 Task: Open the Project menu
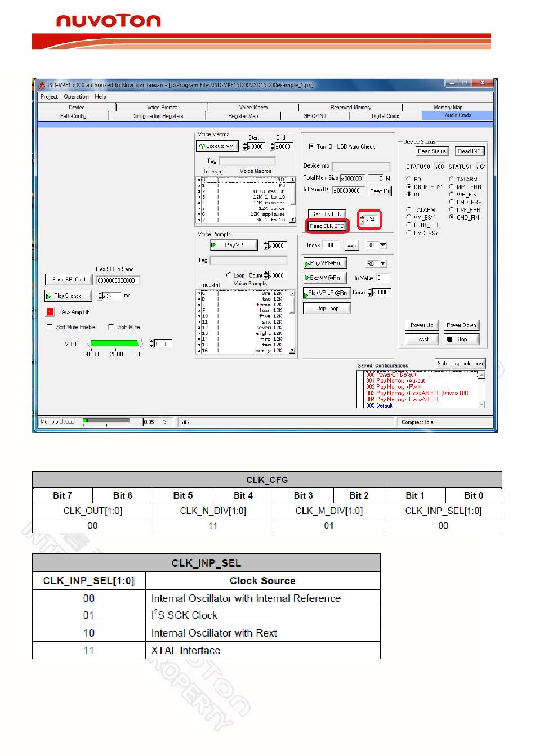tap(49, 97)
